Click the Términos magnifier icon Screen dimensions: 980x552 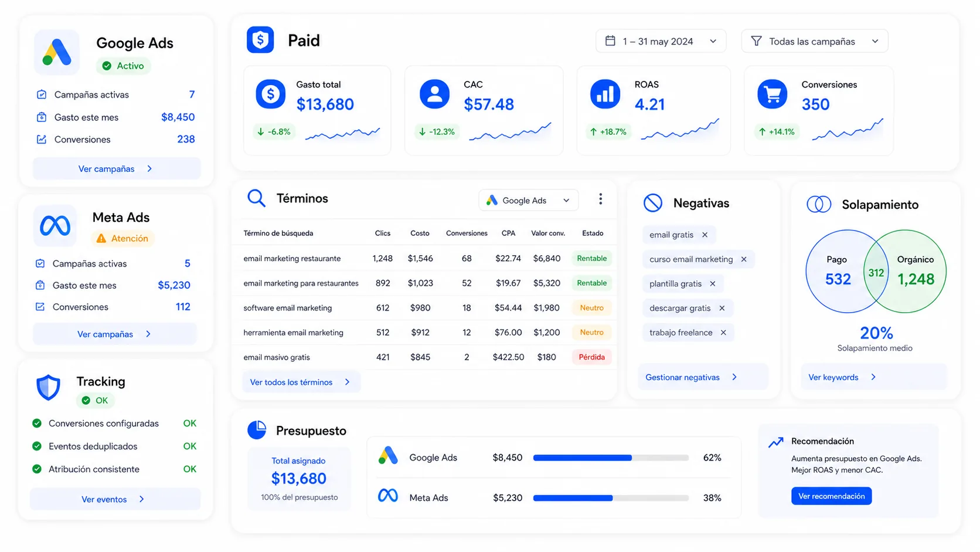point(256,198)
